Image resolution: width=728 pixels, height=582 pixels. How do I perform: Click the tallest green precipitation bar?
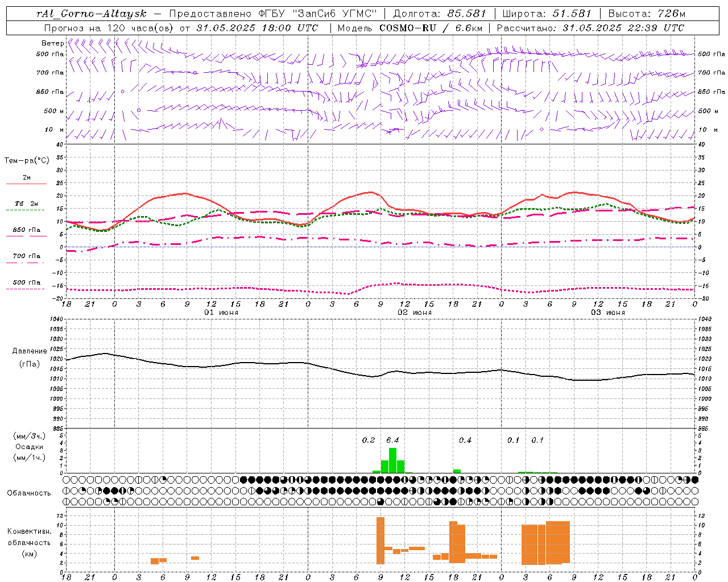click(392, 460)
